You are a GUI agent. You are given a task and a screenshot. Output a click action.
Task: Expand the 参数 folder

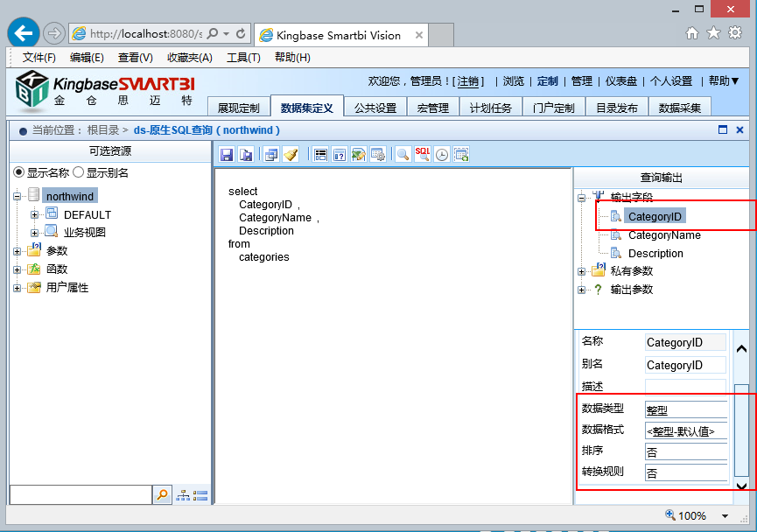[18, 251]
